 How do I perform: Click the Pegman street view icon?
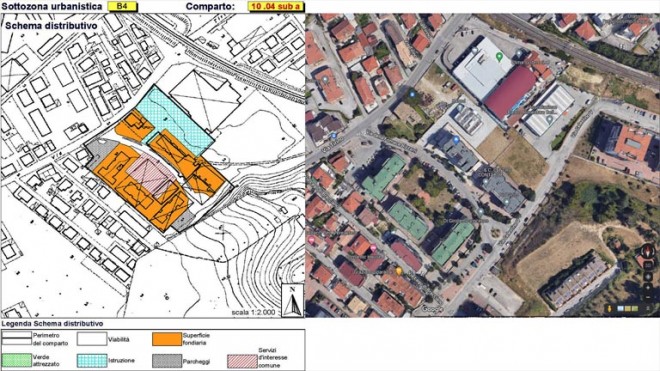[609, 309]
